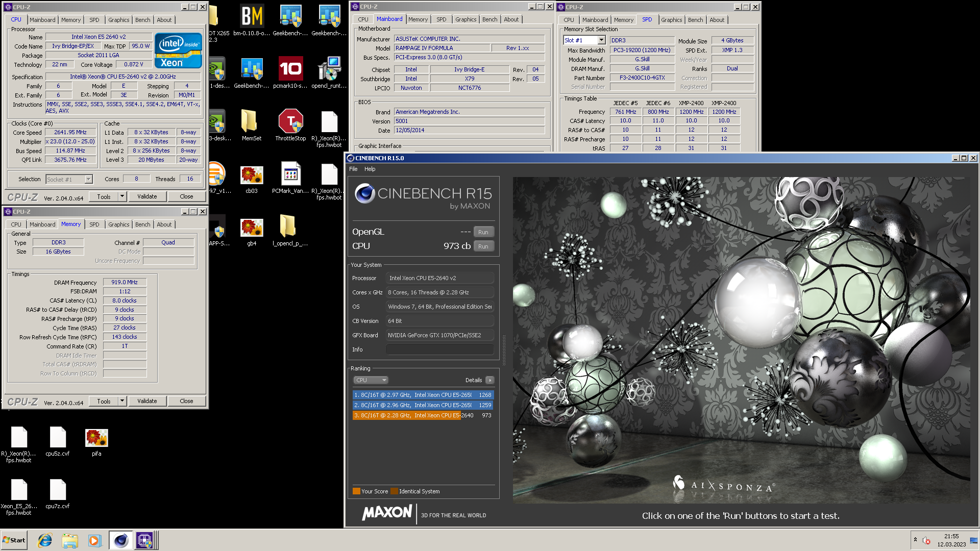Open the Help menu in Cinebench
Image resolution: width=980 pixels, height=551 pixels.
tap(370, 169)
